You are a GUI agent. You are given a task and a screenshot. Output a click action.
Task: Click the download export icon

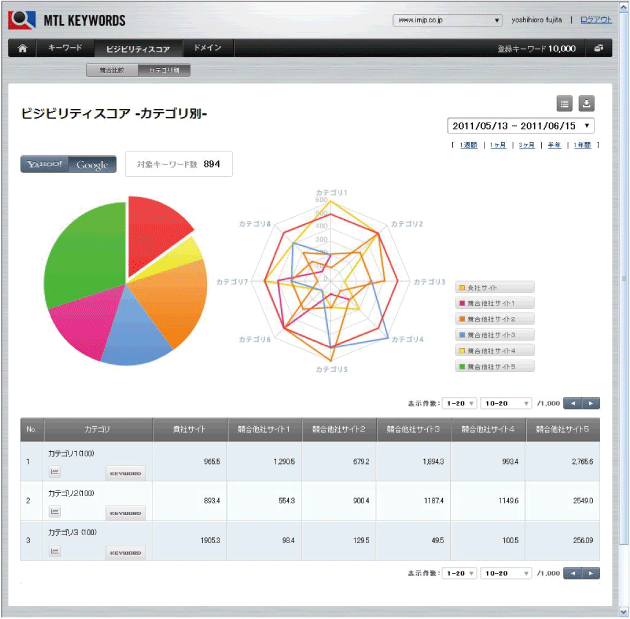(x=587, y=103)
